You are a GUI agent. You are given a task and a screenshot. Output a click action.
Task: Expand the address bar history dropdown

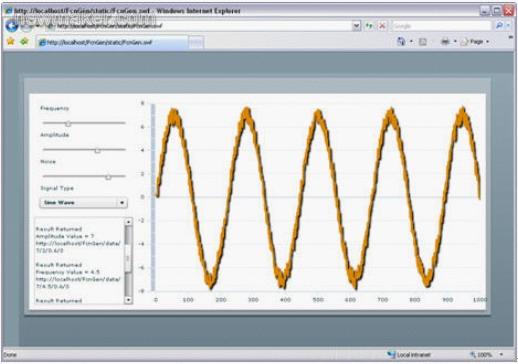point(356,26)
